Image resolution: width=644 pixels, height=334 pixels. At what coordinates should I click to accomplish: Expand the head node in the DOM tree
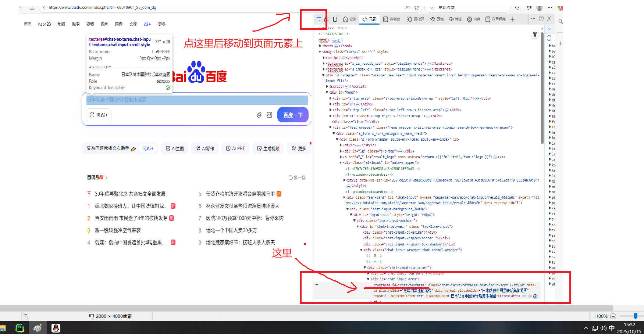coord(320,46)
